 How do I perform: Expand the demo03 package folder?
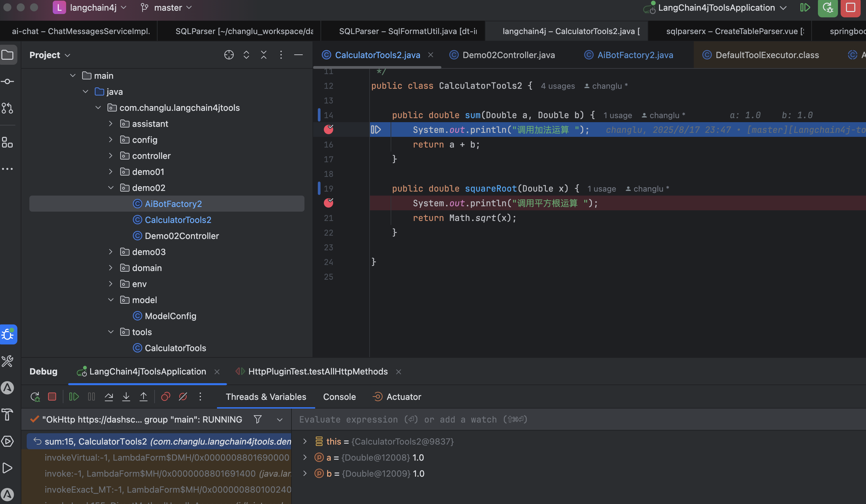click(111, 252)
